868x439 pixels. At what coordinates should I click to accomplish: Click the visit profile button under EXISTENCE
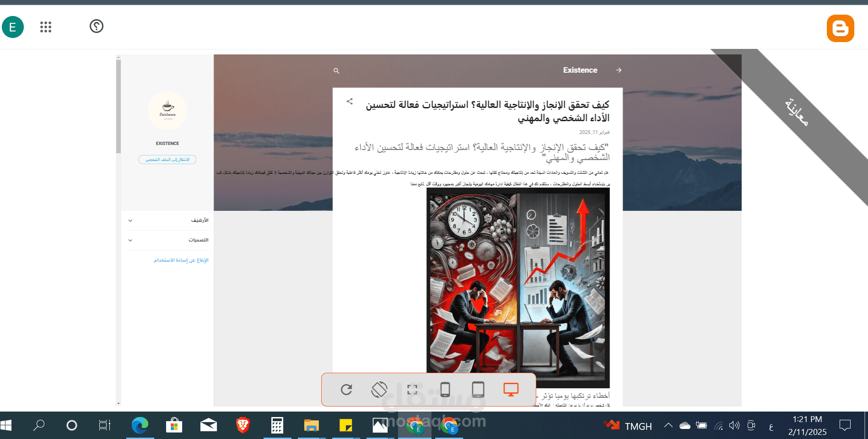(x=167, y=160)
